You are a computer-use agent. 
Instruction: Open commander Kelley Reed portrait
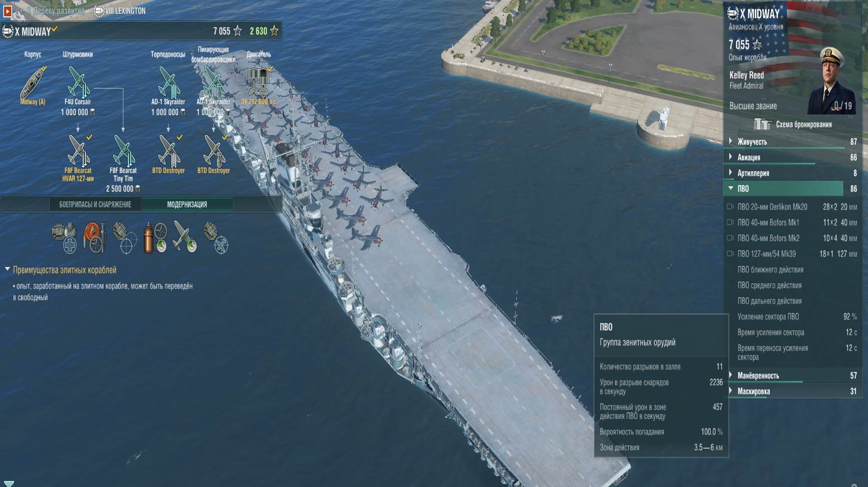tap(833, 80)
